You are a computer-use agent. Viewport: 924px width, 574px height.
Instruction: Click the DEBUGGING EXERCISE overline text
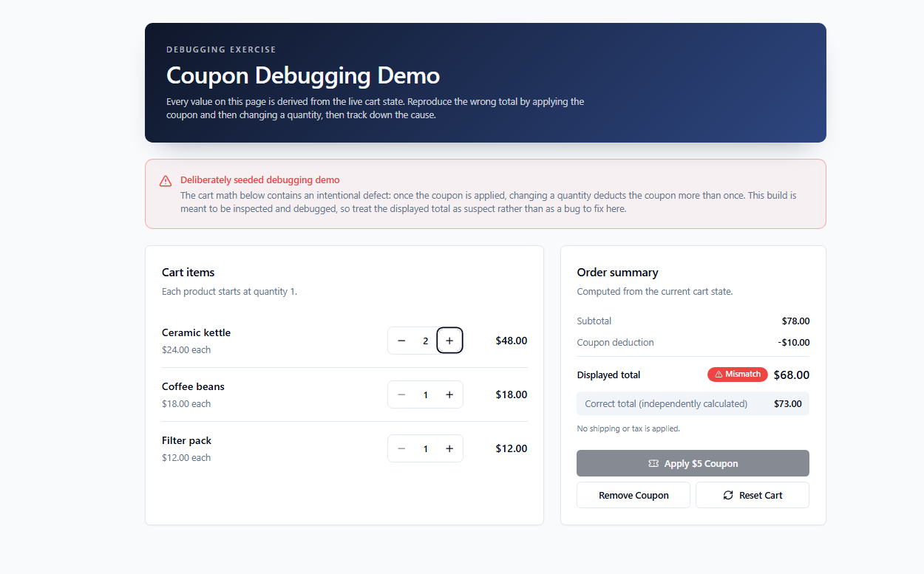click(x=221, y=49)
